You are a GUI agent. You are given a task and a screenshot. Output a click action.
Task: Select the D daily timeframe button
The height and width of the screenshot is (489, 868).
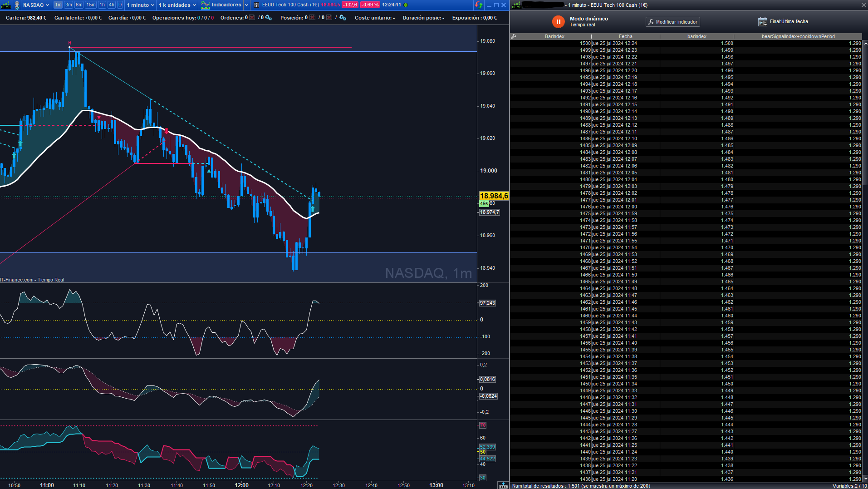(120, 5)
